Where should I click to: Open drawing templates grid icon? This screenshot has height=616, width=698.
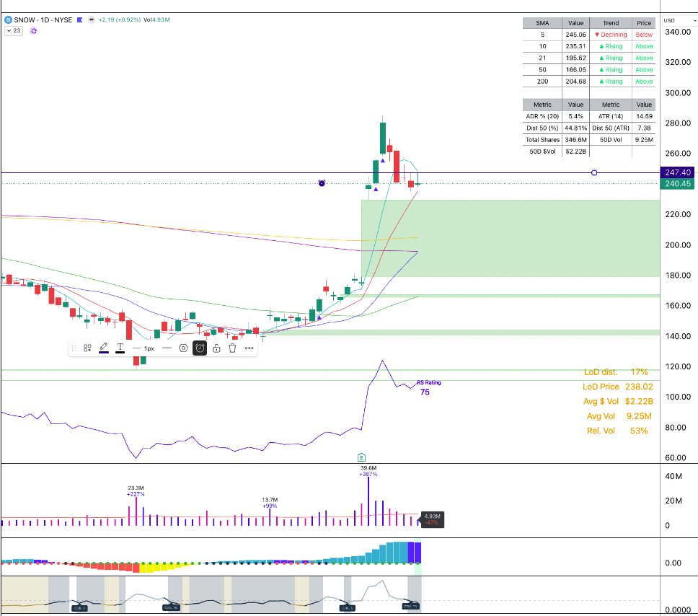coord(87,348)
